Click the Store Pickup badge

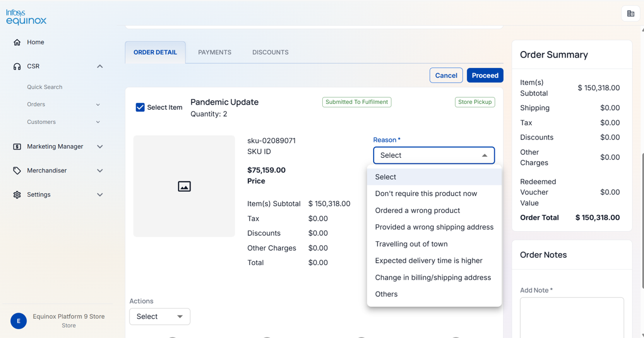(x=475, y=102)
